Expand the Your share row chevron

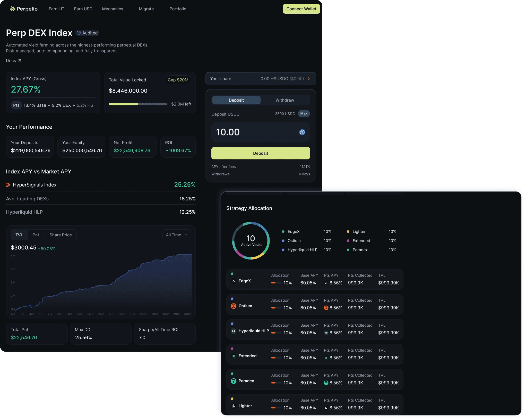(309, 79)
